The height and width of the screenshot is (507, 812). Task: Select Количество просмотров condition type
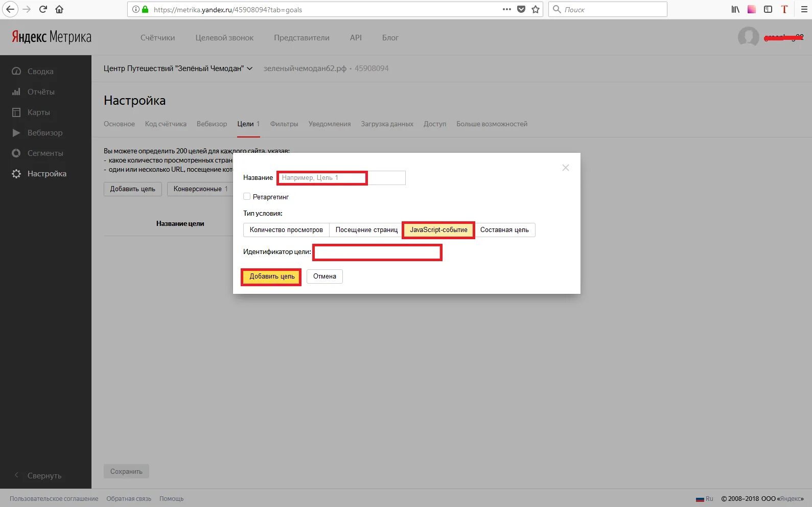[286, 230]
